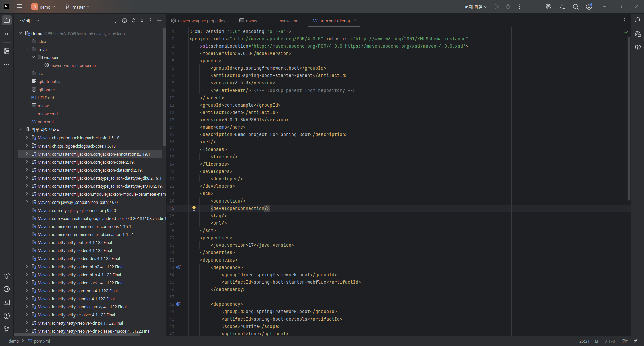Image resolution: width=644 pixels, height=346 pixels.
Task: Open the Git tool window
Action: pos(7,329)
